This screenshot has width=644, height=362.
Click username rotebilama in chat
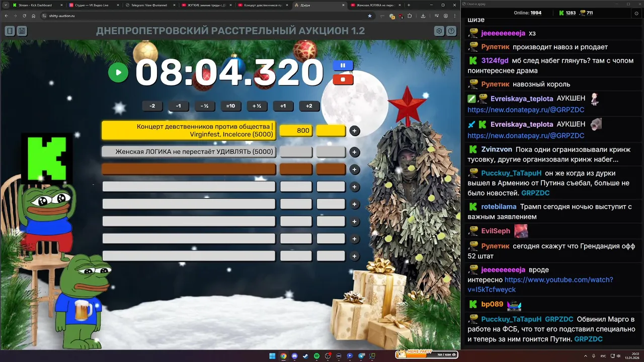coord(499,207)
